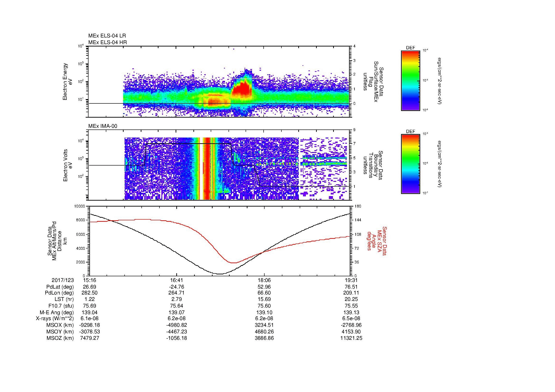555x392 pixels.
Task: Click X-rays value '6.5e-08'
Action: (351, 318)
